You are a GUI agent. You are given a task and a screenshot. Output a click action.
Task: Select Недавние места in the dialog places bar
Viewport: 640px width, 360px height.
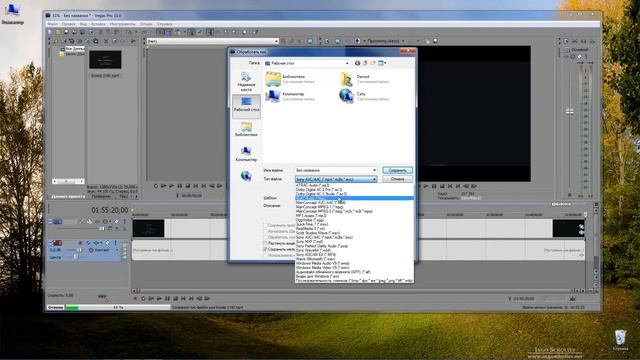click(x=246, y=82)
